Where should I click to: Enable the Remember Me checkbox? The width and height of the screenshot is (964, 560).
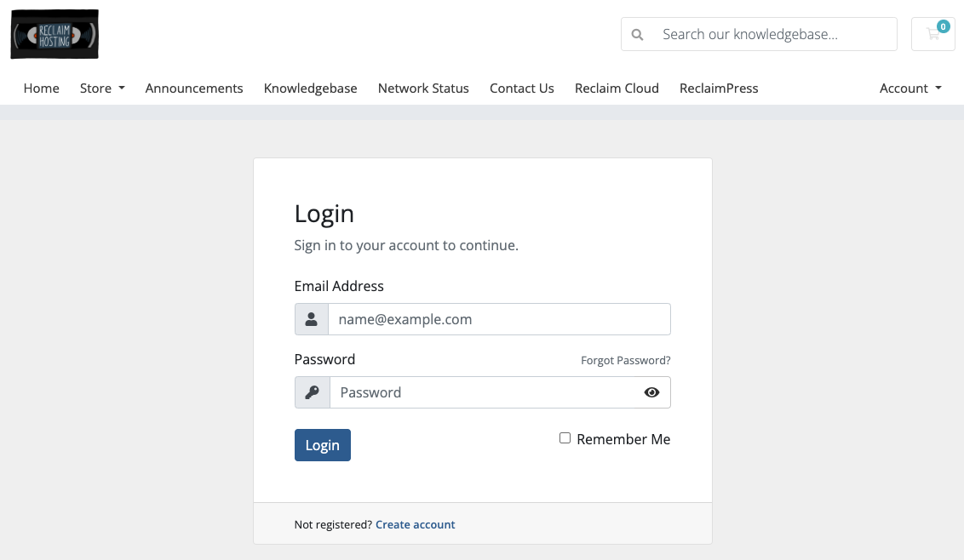point(565,438)
